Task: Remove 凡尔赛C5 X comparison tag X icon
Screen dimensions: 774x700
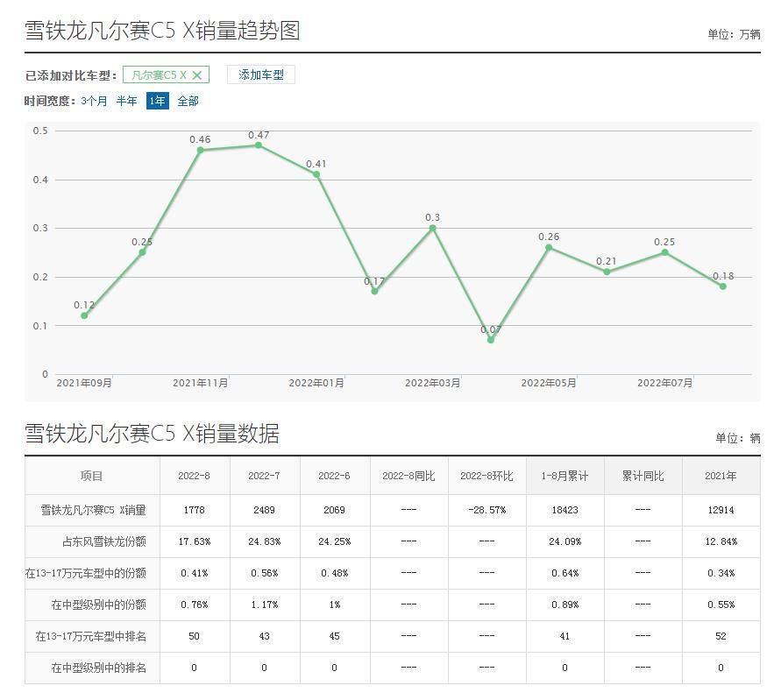Action: coord(197,75)
